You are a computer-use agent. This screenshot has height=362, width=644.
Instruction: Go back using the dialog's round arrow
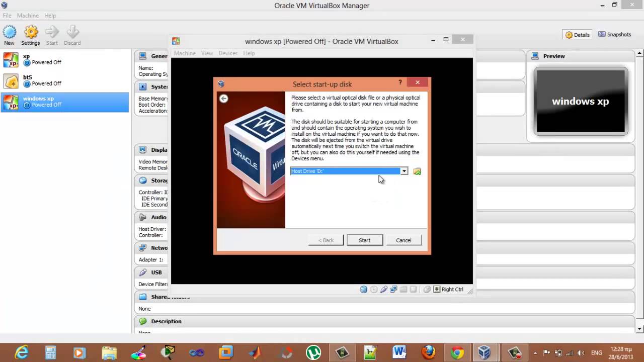tap(224, 99)
